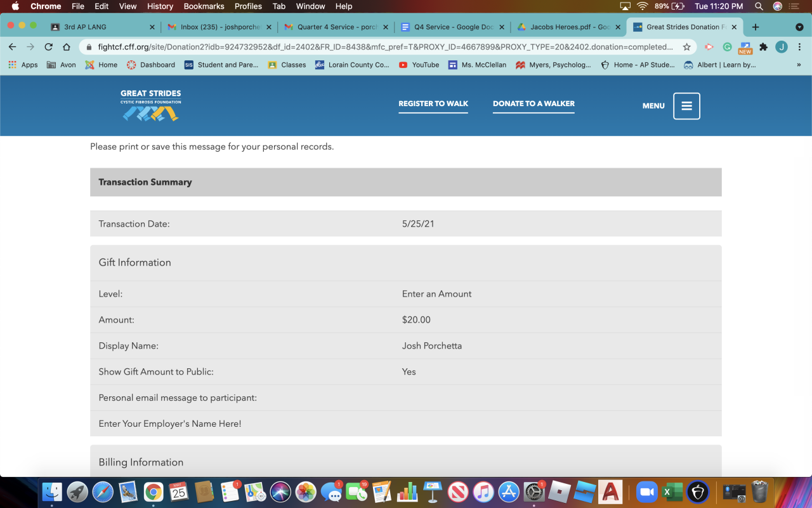
Task: Reload the donation page
Action: coord(48,47)
